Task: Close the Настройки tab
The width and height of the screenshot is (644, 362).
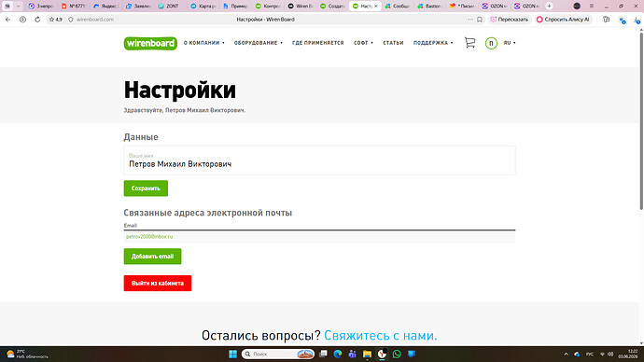Action: [375, 7]
